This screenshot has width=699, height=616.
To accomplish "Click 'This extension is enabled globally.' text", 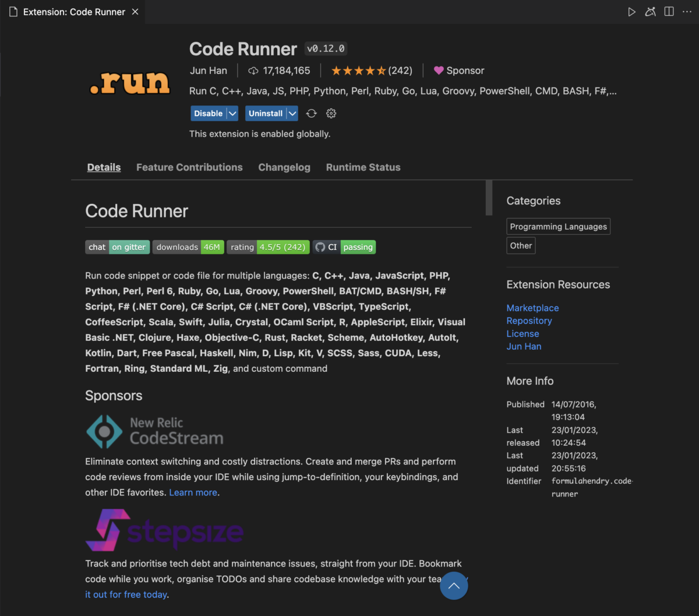I will point(260,133).
